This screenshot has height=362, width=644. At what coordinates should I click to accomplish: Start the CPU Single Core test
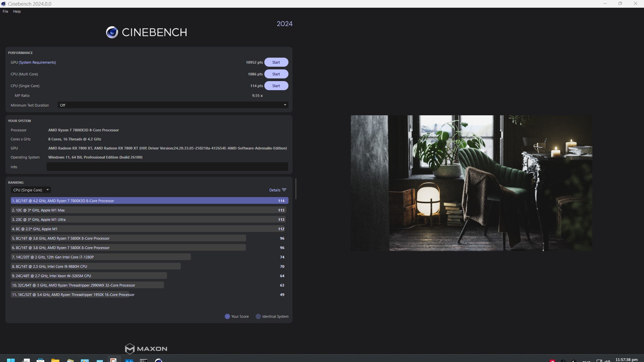click(276, 86)
